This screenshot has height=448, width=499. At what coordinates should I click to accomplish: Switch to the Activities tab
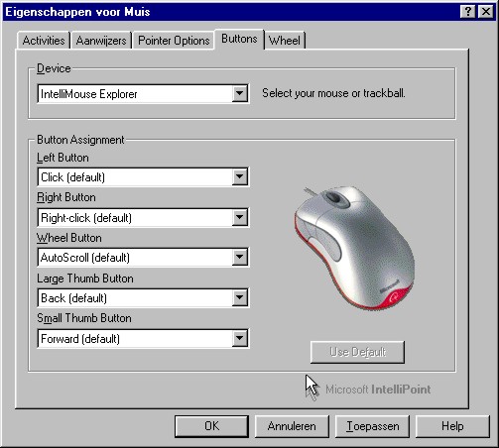pos(44,41)
